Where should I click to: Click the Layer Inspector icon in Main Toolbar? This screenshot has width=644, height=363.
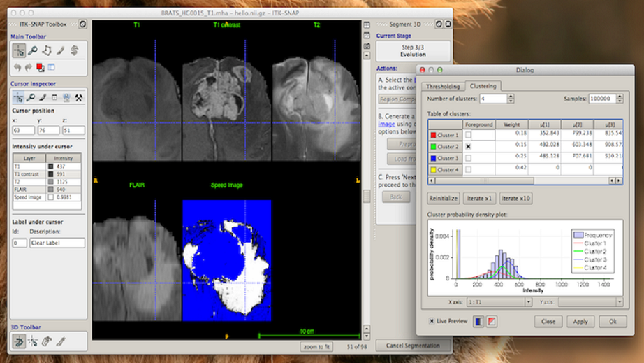52,67
